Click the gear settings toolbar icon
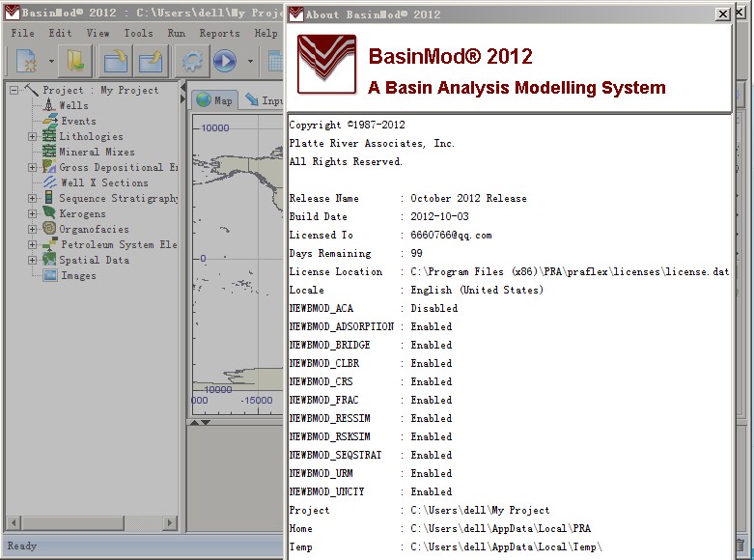Viewport: 754px width, 560px height. (x=192, y=61)
